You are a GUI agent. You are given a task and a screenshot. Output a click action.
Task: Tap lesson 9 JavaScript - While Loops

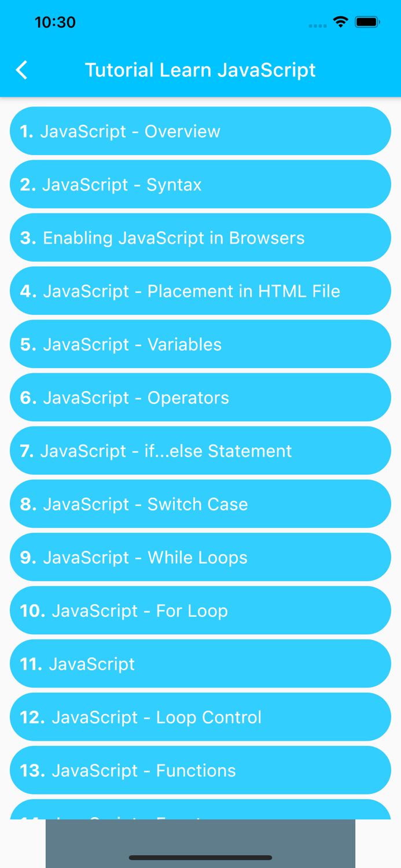(x=200, y=557)
